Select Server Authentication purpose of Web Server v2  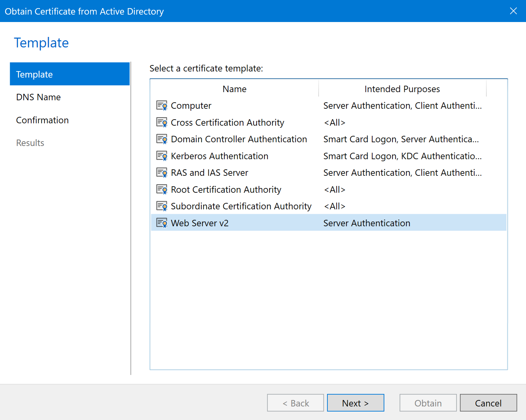(x=367, y=223)
